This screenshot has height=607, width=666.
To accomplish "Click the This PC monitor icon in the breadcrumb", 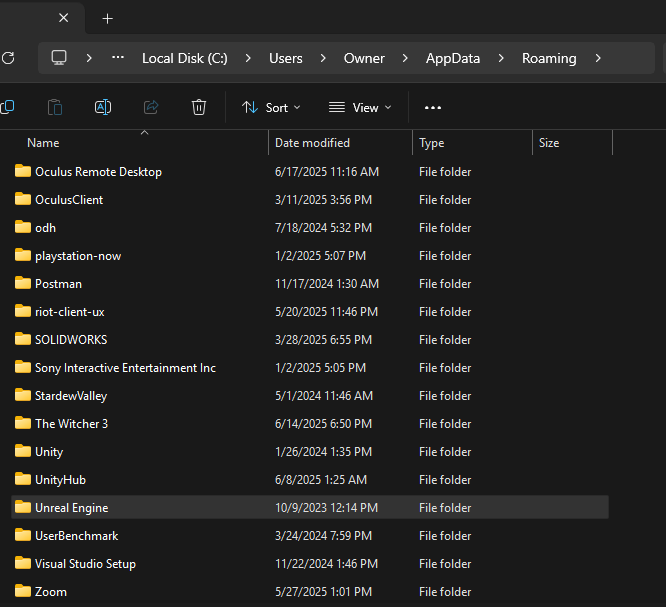I will [59, 58].
